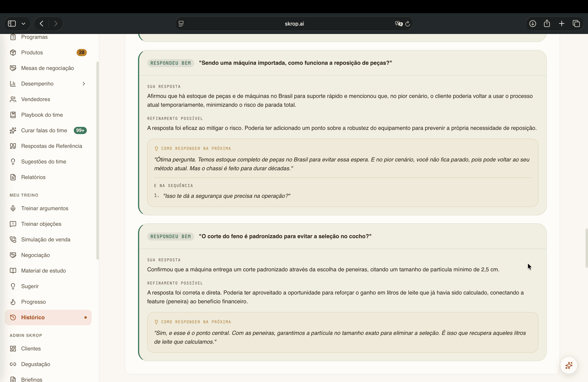Open a new tab with plus icon
The height and width of the screenshot is (382, 588).
coord(562,24)
